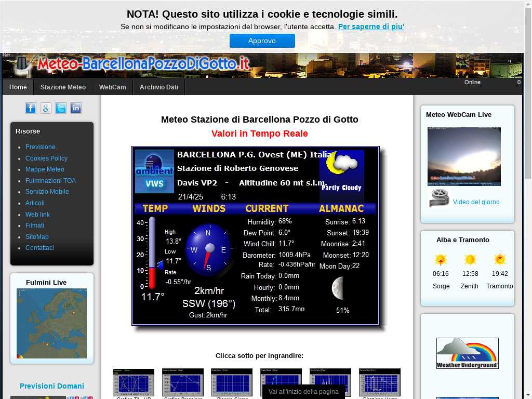Viewport: 532px width, 399px height.
Task: Click the moon phase image
Action: click(x=338, y=288)
